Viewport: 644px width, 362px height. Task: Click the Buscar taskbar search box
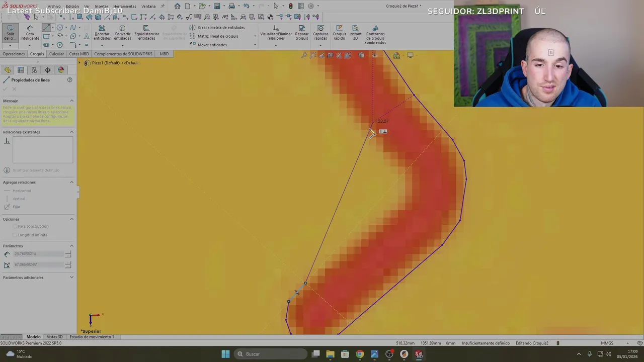click(x=271, y=354)
